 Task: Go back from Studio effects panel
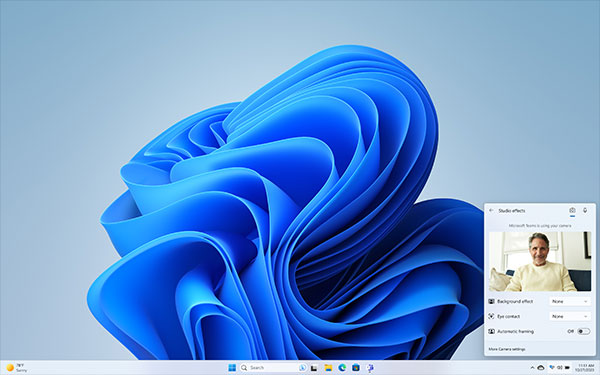point(491,210)
